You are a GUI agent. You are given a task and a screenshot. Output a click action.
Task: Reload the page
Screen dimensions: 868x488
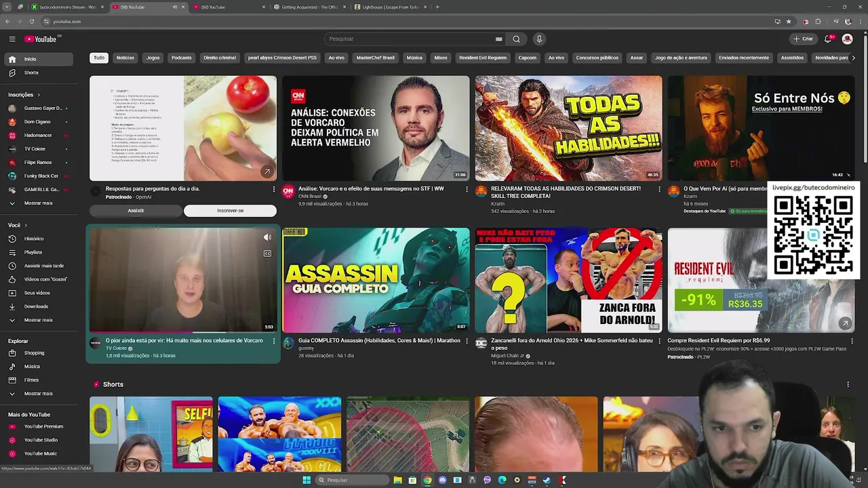[31, 21]
